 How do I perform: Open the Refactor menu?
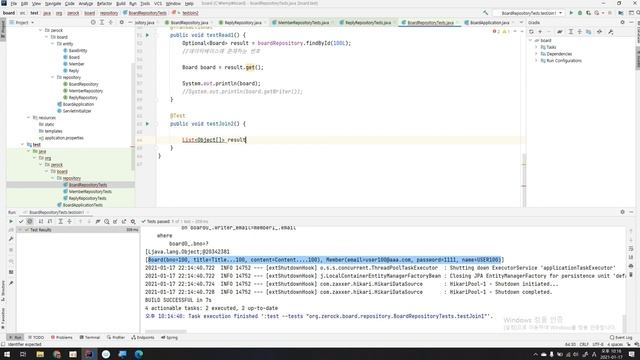(104, 3)
